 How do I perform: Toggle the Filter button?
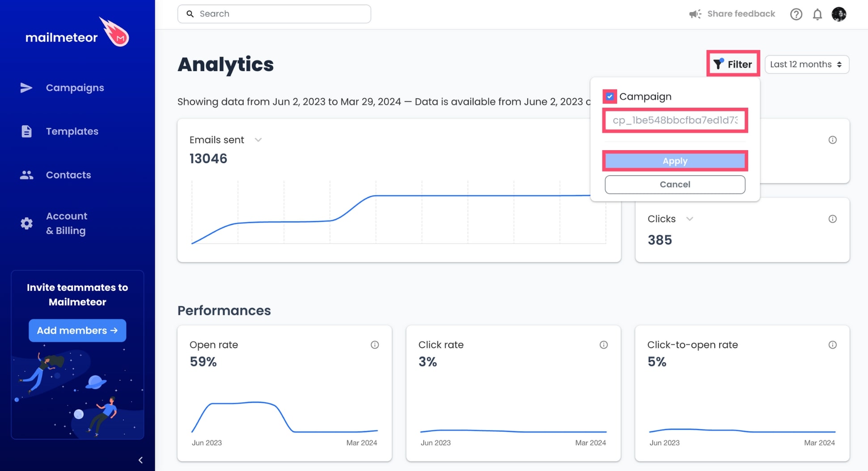click(733, 64)
